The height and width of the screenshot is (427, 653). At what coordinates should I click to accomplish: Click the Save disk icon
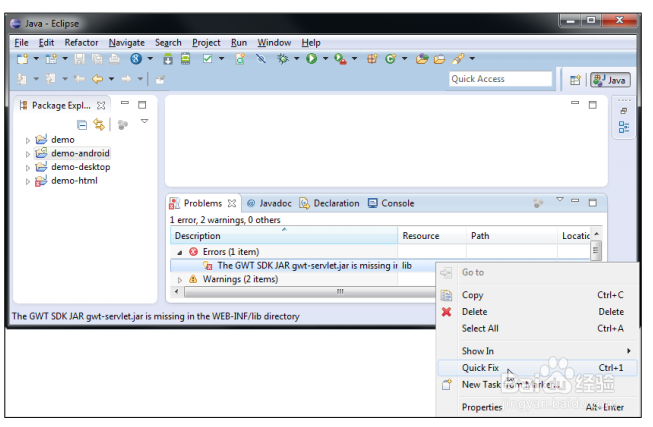coord(79,59)
